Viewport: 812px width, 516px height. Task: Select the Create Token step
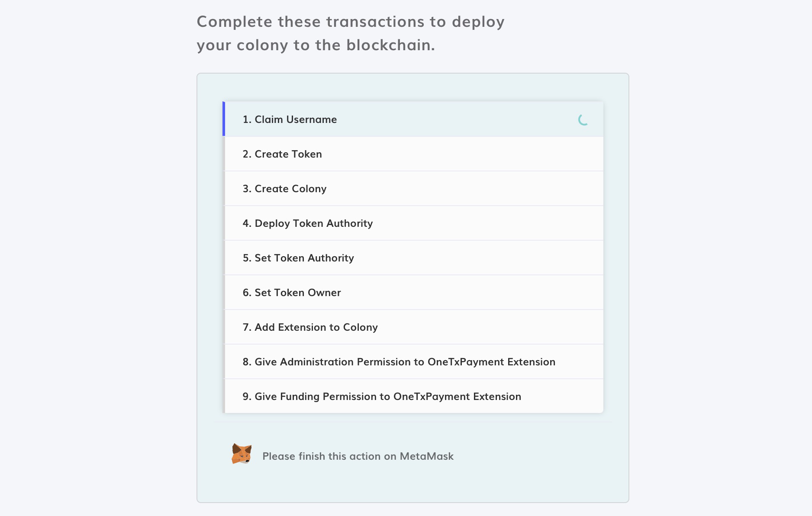point(288,154)
